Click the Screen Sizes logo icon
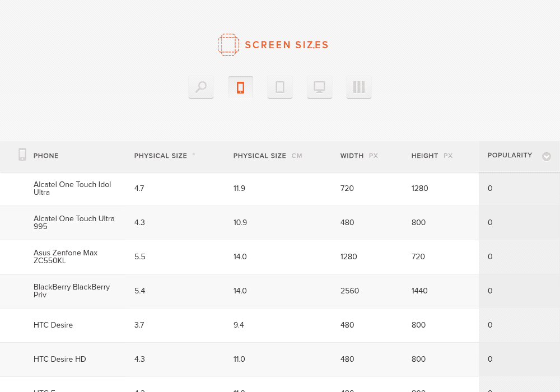Image resolution: width=560 pixels, height=392 pixels. click(228, 45)
